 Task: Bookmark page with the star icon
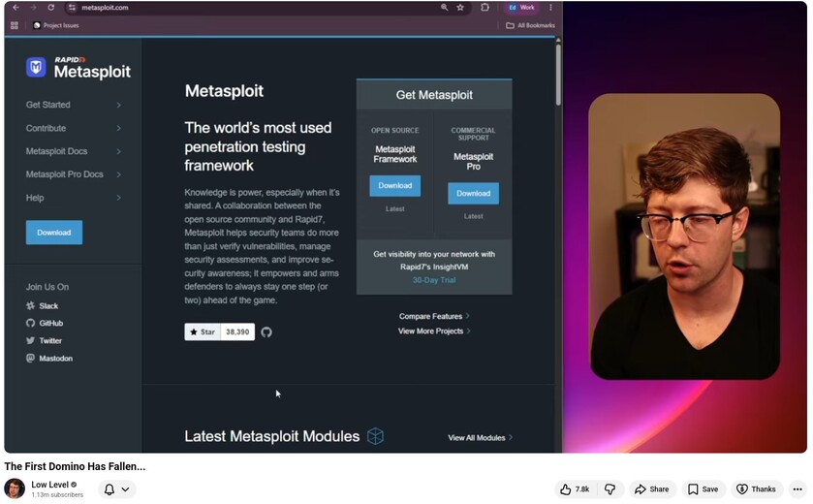tap(460, 7)
